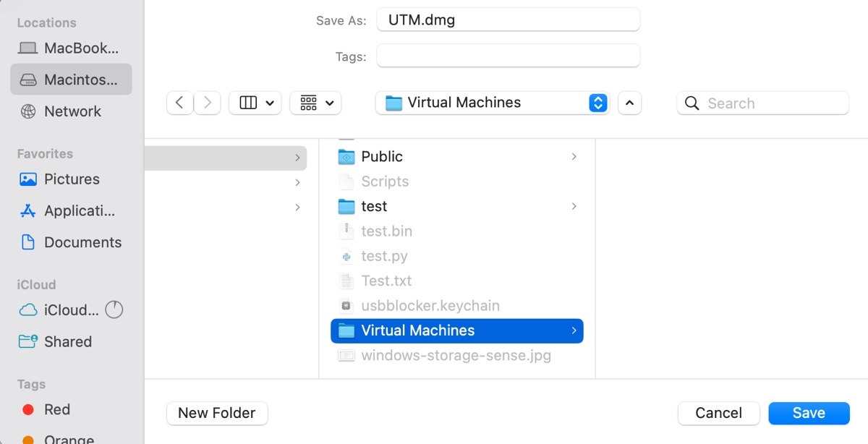Open item grouping options dropdown
This screenshot has height=444, width=868.
(x=315, y=103)
